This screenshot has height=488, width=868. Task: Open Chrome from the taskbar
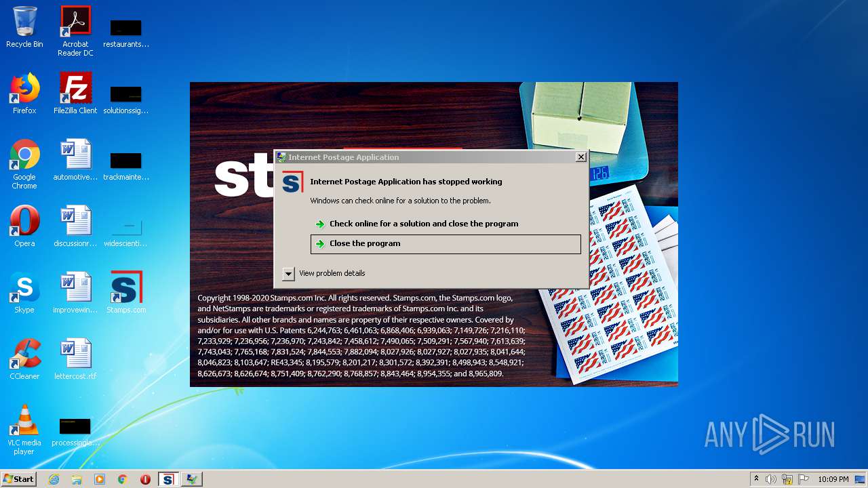(123, 479)
